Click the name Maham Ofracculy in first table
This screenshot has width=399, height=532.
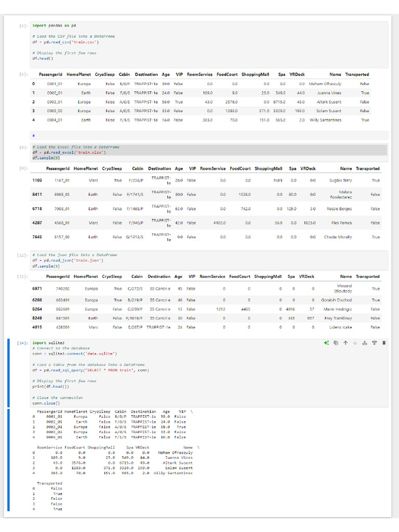coord(325,84)
